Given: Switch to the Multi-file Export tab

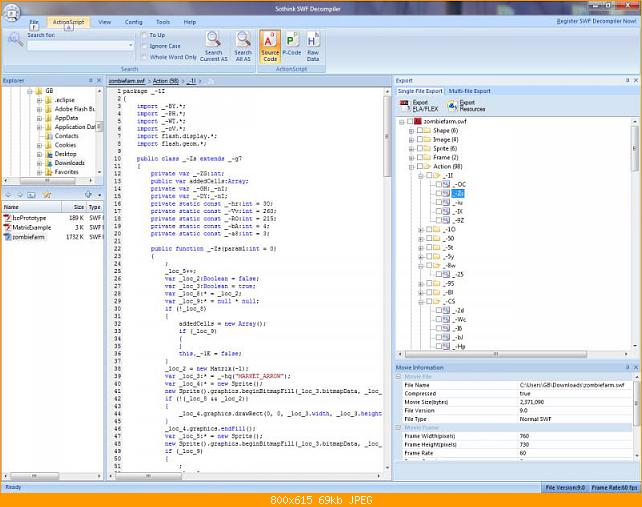Looking at the screenshot, I should 469,91.
